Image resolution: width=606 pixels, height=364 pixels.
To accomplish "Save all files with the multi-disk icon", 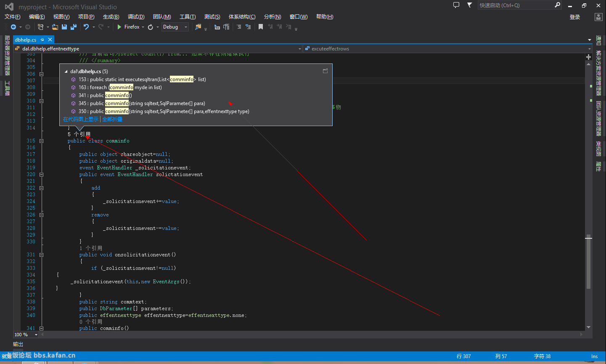I will click(x=74, y=27).
